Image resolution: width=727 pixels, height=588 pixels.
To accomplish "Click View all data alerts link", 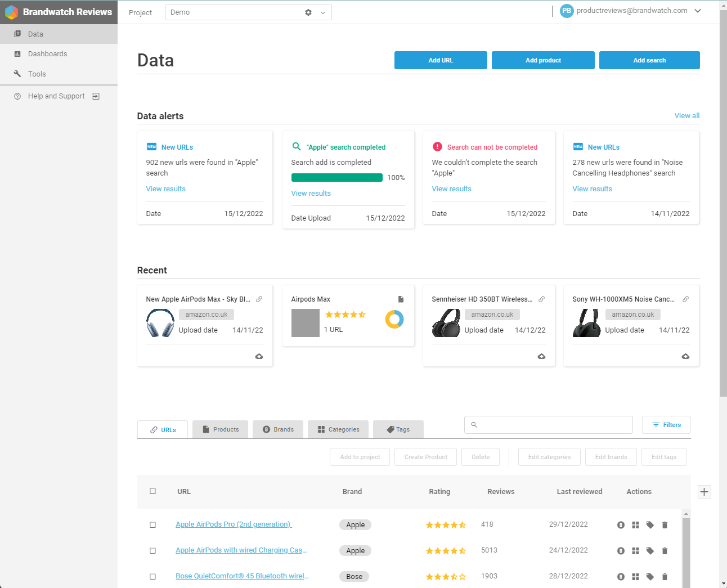I will [x=687, y=115].
